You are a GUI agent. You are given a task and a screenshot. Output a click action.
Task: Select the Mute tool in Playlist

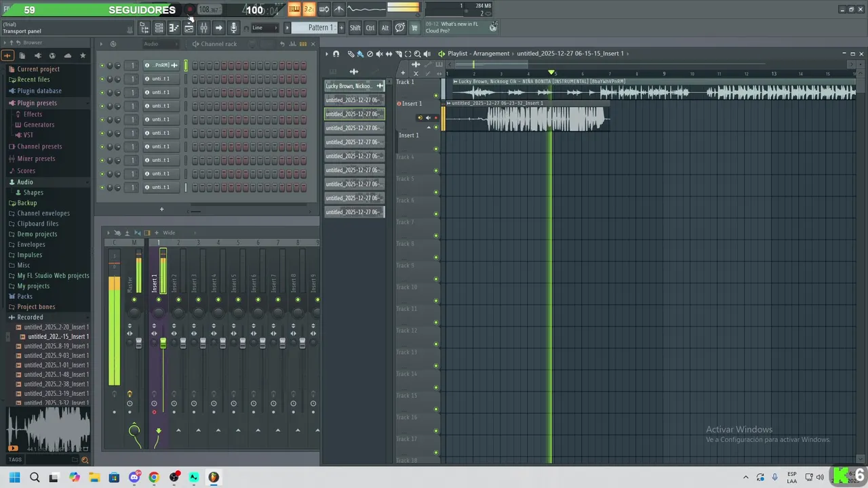point(379,54)
